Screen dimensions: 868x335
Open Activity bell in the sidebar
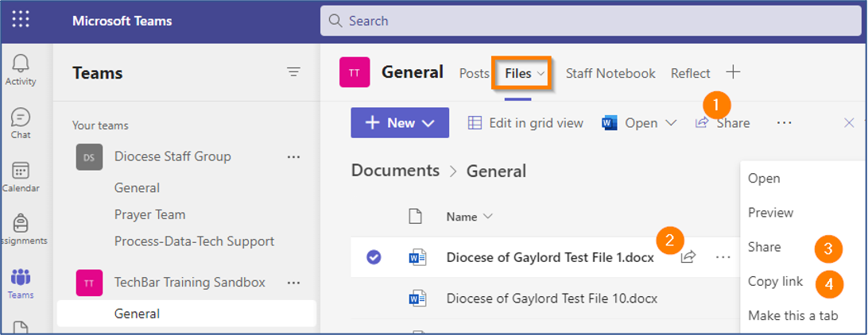21,70
